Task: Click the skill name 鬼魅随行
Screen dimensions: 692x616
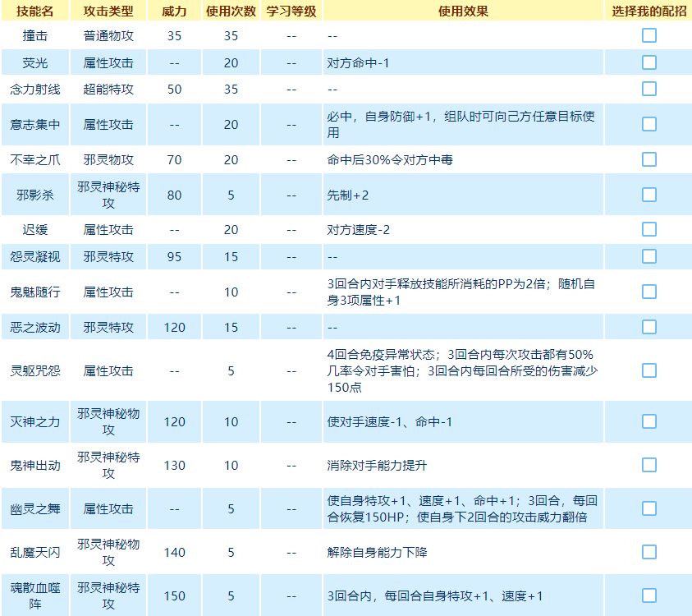Action: coord(34,292)
